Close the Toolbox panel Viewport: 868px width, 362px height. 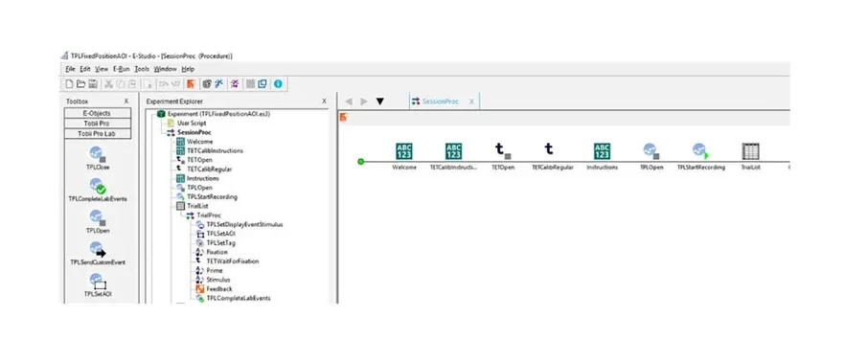click(126, 102)
